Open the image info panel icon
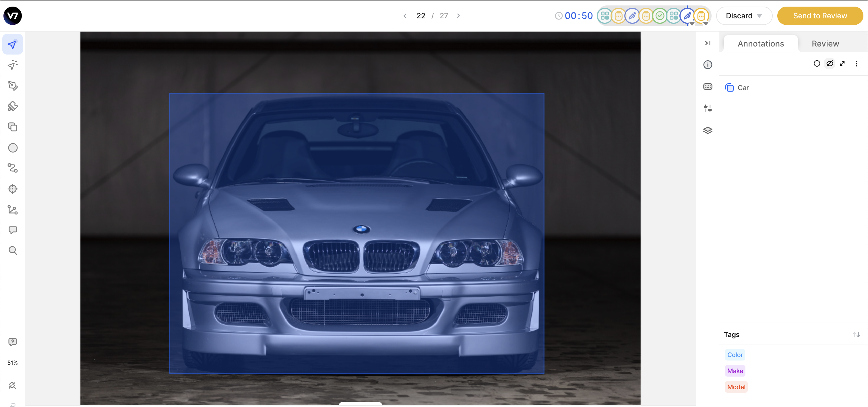This screenshot has height=407, width=868. point(708,65)
